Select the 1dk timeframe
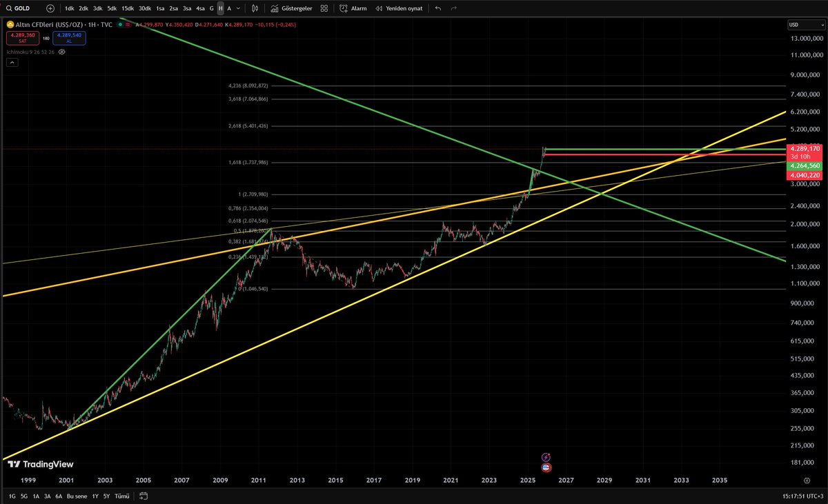The width and height of the screenshot is (828, 504). 69,9
